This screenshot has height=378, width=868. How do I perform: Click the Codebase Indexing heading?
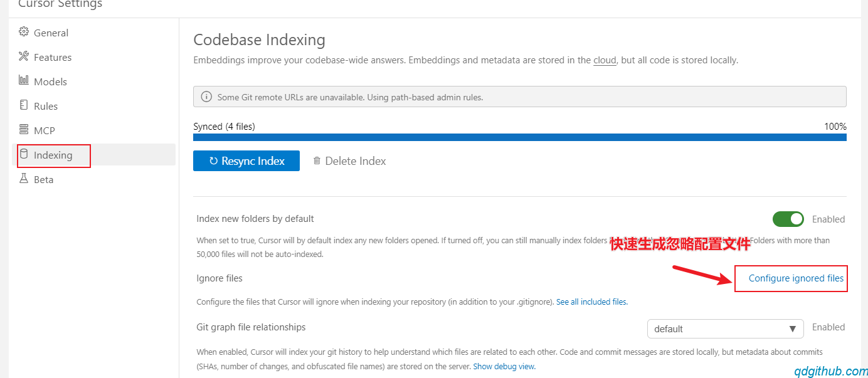(x=259, y=39)
